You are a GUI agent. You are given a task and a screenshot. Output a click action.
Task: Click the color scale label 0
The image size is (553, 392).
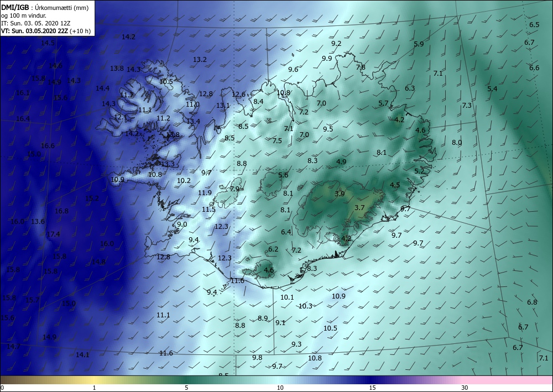click(x=2, y=388)
